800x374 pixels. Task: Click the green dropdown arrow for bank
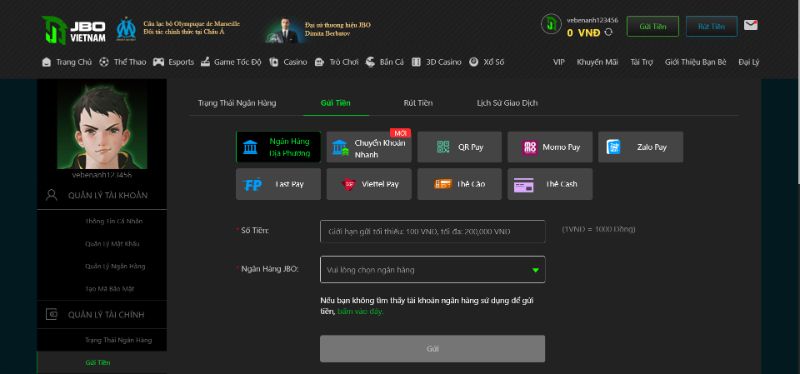point(535,270)
